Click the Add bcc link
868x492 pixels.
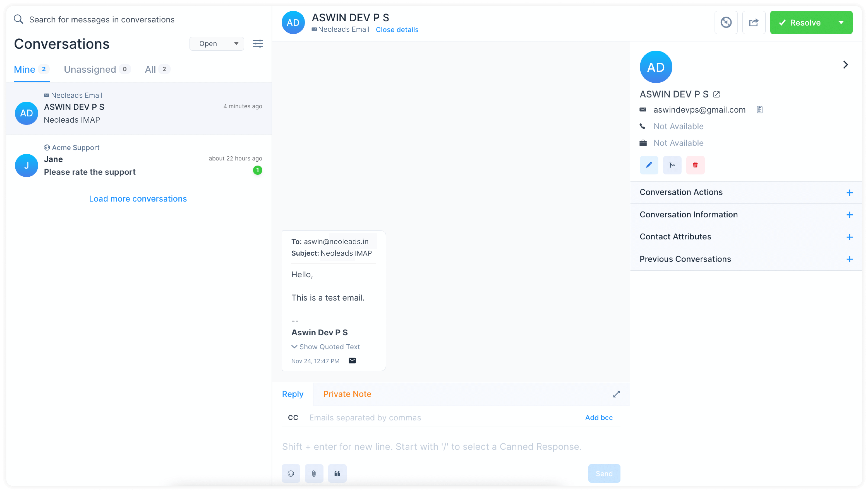coord(598,418)
